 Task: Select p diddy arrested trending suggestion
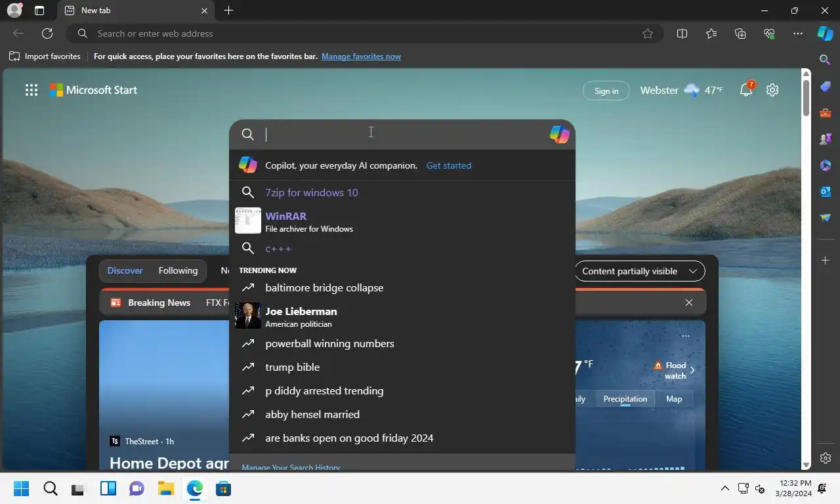[x=402, y=390]
